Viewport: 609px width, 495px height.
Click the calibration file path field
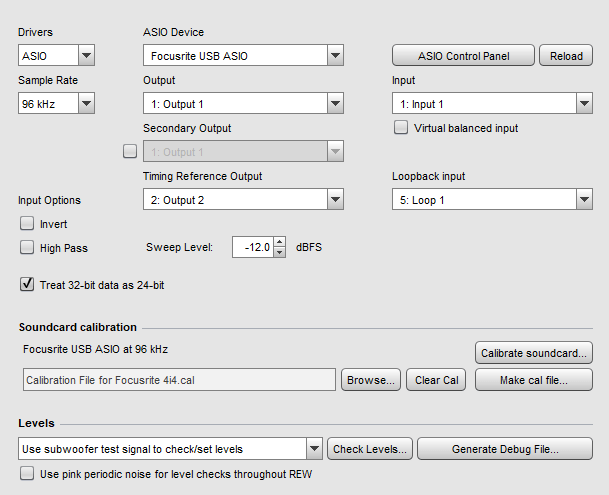point(179,380)
